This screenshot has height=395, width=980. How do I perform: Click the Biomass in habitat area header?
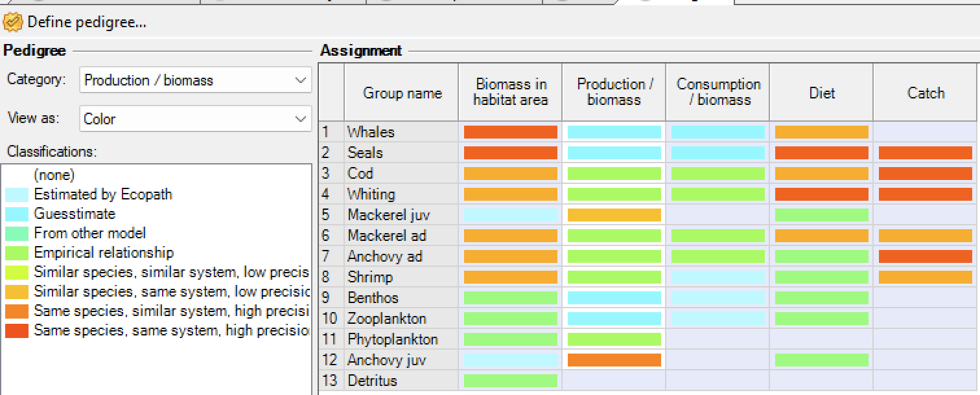[x=510, y=92]
